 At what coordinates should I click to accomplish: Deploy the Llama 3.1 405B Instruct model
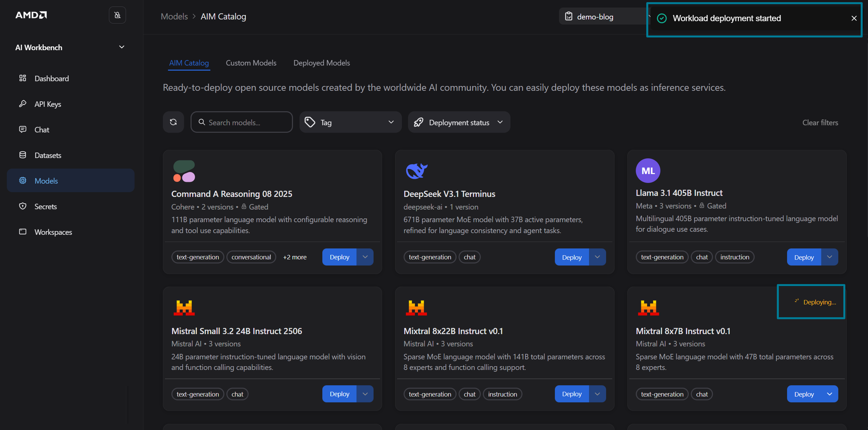pyautogui.click(x=804, y=257)
